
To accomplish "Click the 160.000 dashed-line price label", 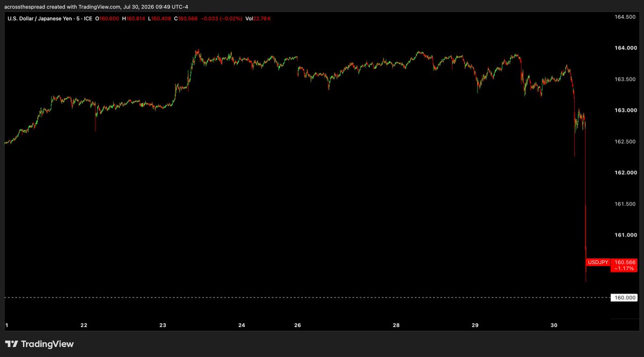I will click(625, 297).
